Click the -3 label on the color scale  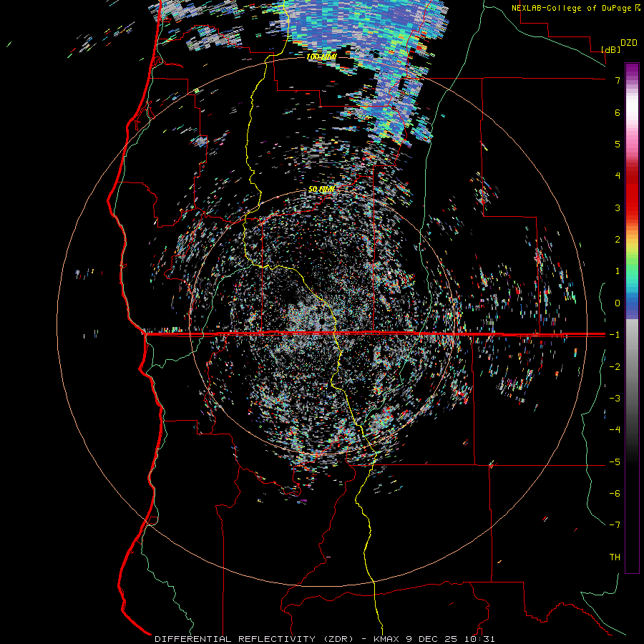615,399
